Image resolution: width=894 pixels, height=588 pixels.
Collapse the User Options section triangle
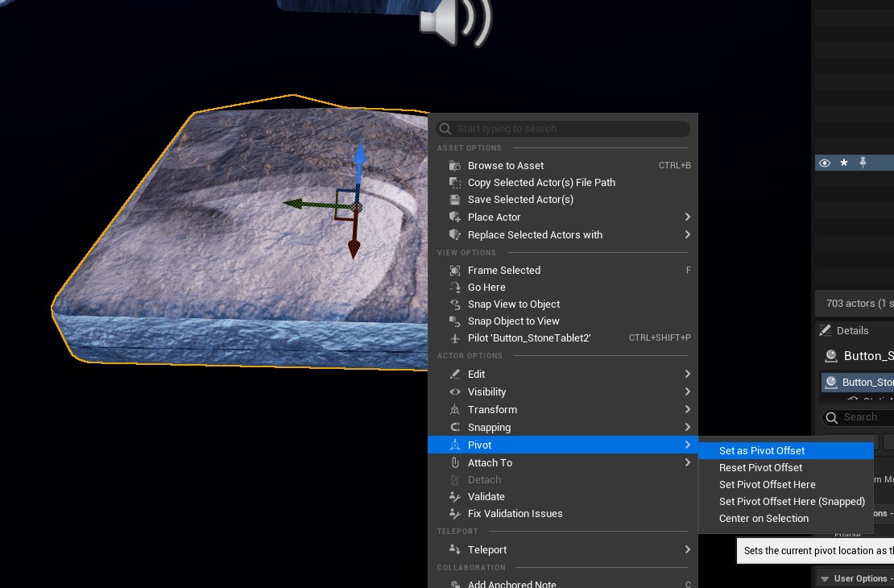tap(825, 579)
